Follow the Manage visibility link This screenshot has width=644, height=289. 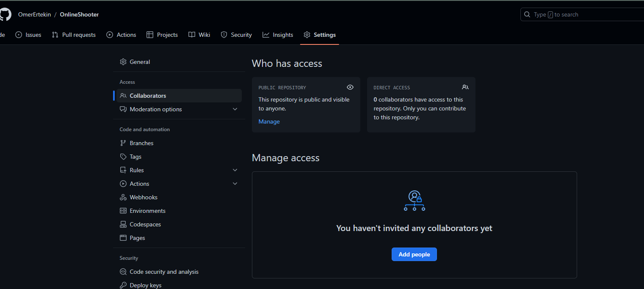tap(269, 121)
